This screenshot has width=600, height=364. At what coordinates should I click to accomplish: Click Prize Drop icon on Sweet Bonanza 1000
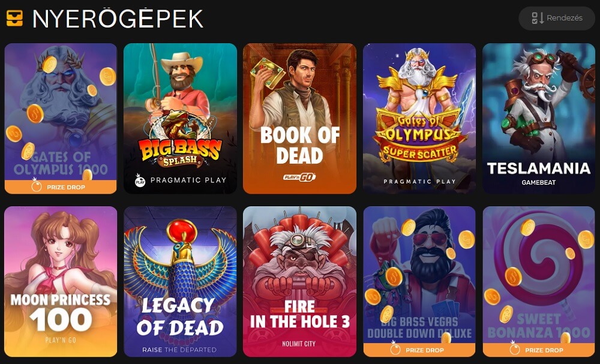515,348
